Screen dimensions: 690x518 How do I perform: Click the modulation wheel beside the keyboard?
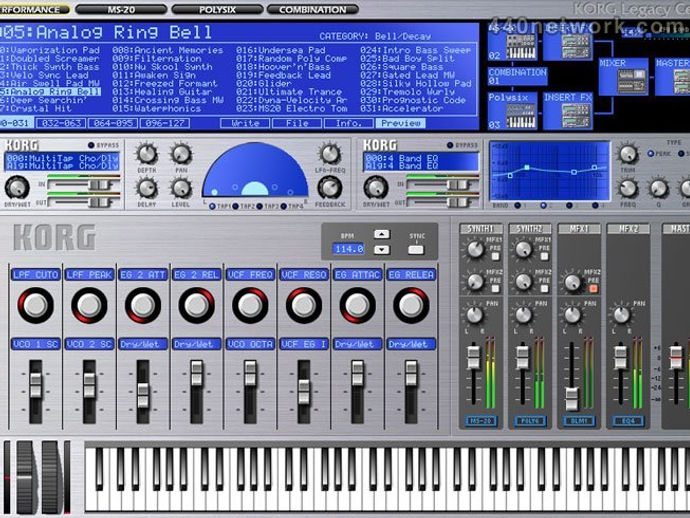pyautogui.click(x=51, y=478)
